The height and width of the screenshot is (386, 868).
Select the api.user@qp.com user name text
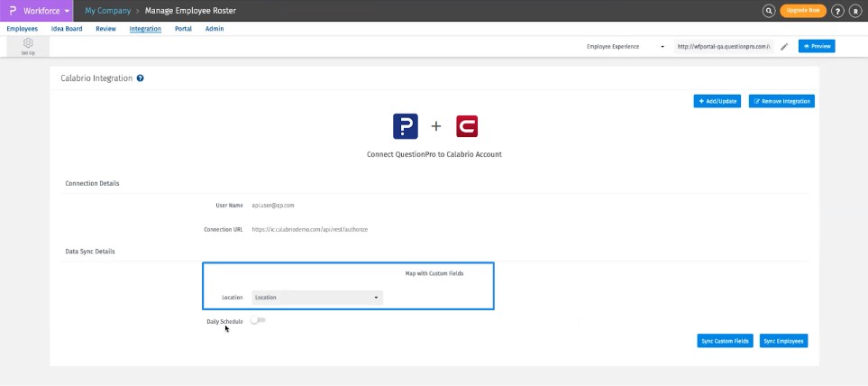(273, 206)
